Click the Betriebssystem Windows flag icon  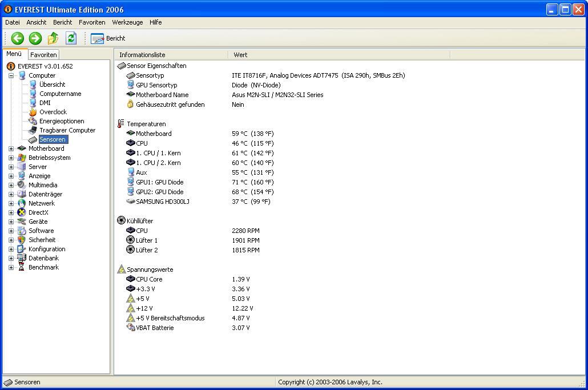tap(22, 158)
